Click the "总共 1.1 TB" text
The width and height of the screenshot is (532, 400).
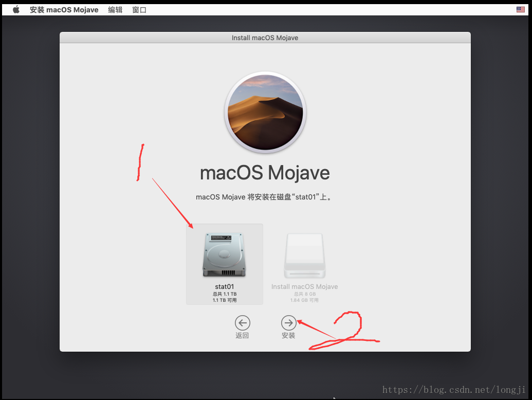[x=225, y=294]
